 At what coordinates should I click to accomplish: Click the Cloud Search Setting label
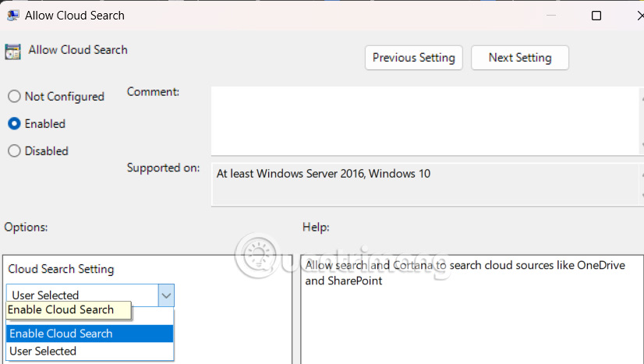(61, 269)
